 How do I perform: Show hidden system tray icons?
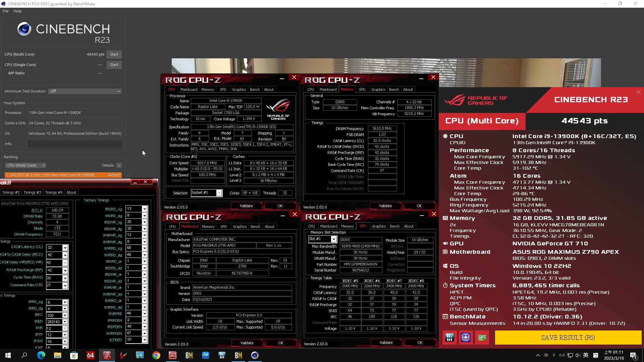tap(538, 355)
